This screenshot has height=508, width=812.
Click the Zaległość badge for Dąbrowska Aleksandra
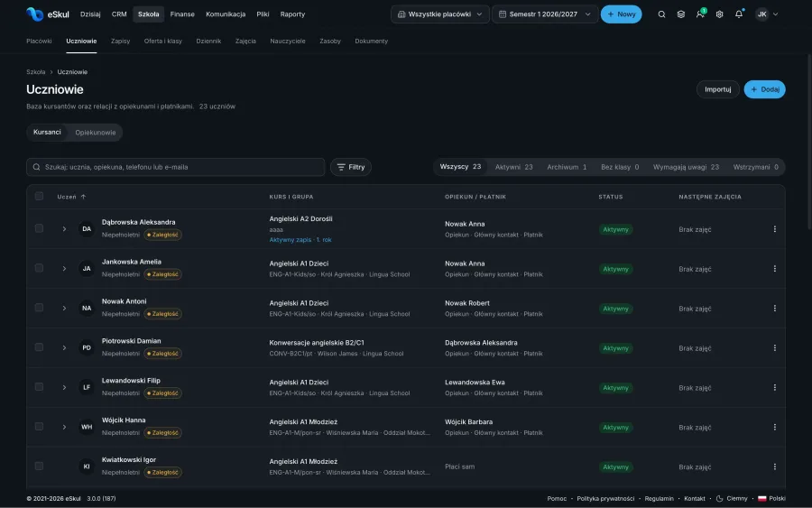tap(162, 235)
